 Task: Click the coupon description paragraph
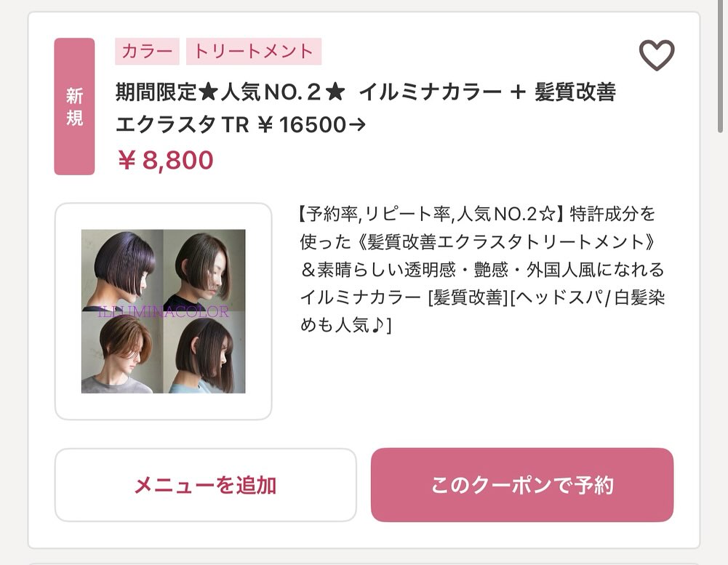coord(482,269)
